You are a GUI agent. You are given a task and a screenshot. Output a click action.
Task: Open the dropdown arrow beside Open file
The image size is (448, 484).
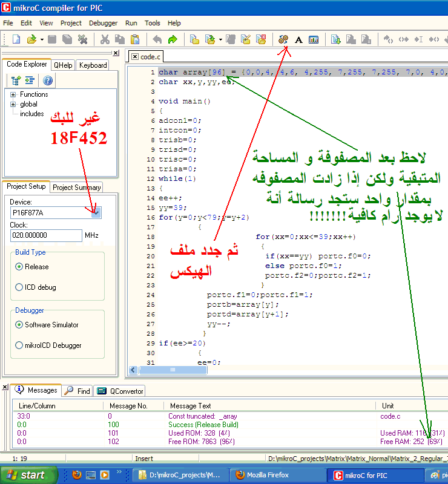point(42,39)
